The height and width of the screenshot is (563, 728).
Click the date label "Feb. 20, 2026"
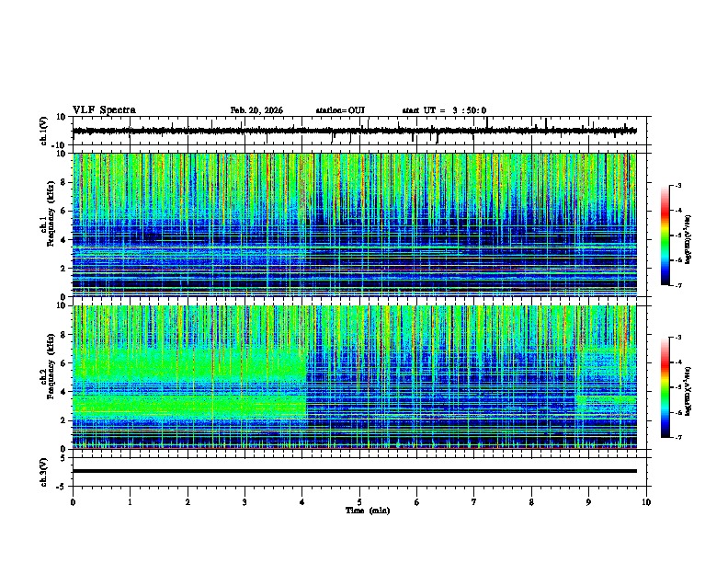(256, 110)
